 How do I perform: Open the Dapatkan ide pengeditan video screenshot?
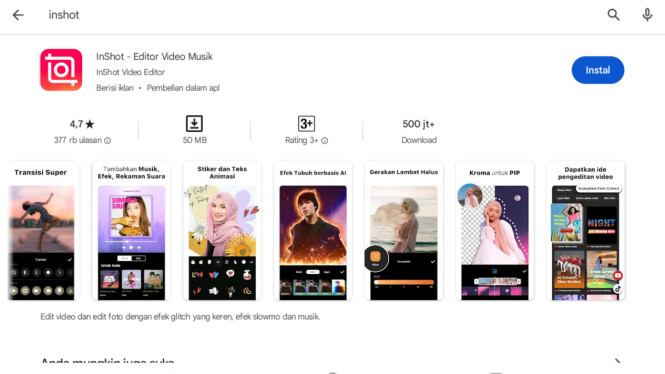(585, 230)
